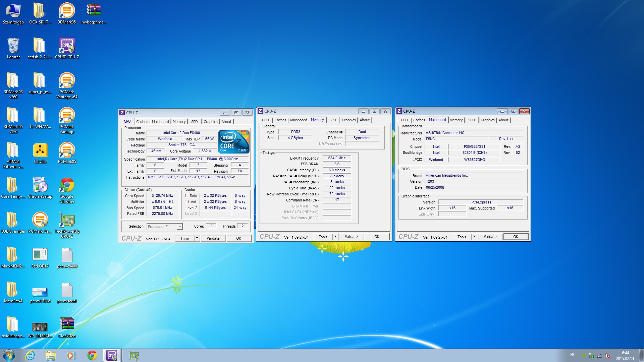The height and width of the screenshot is (362, 644).
Task: Launch TechPowerUp GPU-Z shortcut
Action: 67,225
